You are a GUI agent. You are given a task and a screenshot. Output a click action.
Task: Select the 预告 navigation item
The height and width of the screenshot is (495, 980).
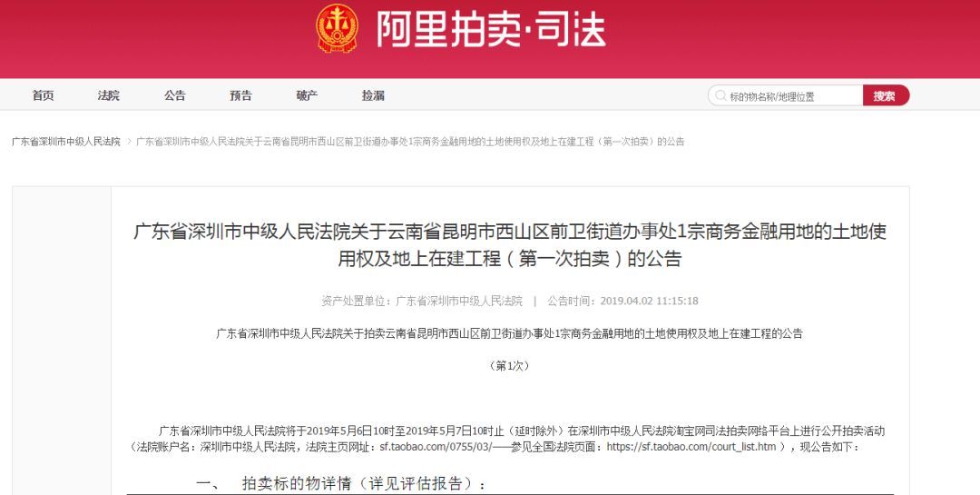click(240, 95)
